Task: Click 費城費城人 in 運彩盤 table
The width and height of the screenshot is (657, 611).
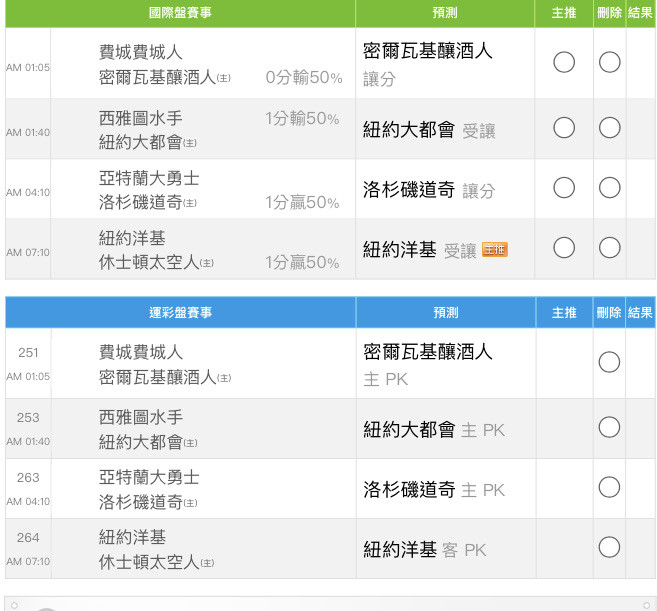Action: [x=141, y=352]
